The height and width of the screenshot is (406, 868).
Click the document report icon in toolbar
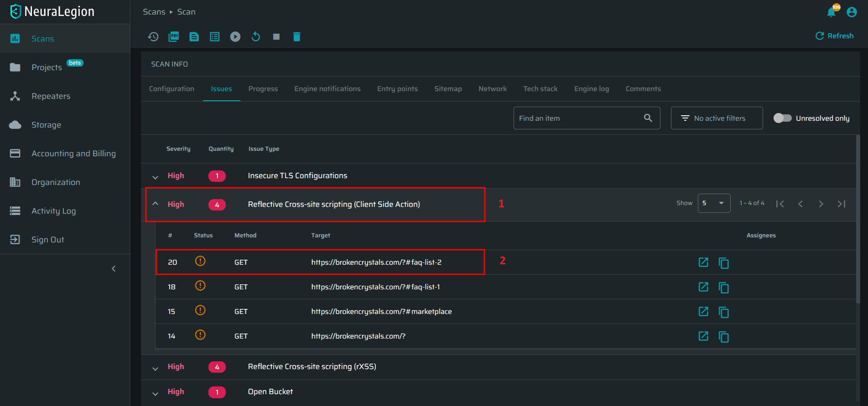coord(194,36)
